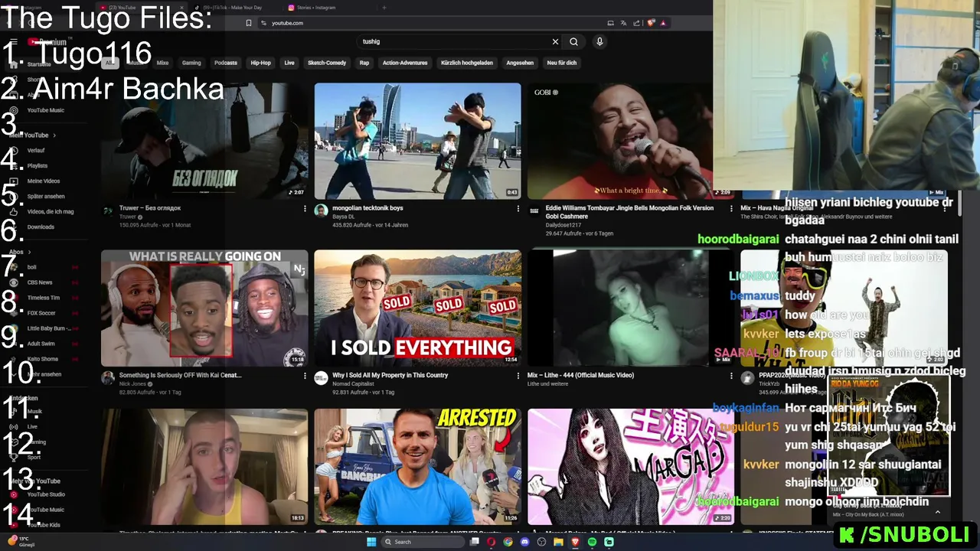Open YouTube Studio in the sidebar
The height and width of the screenshot is (551, 980).
click(46, 494)
